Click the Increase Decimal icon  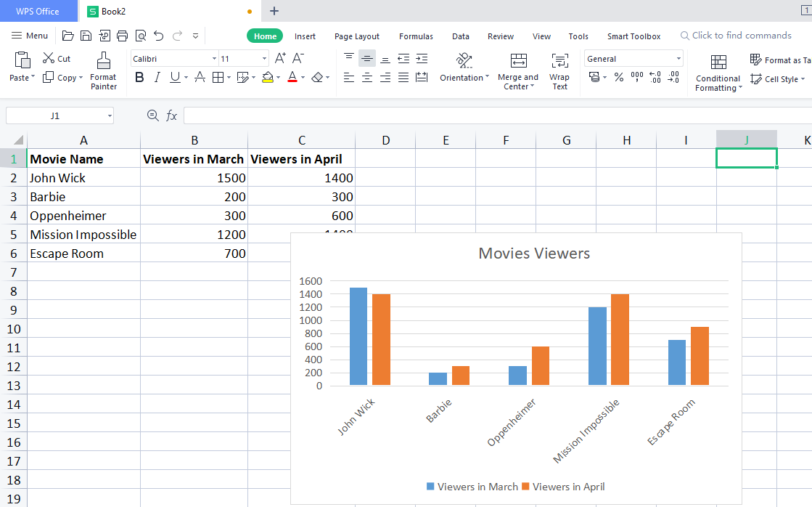654,77
